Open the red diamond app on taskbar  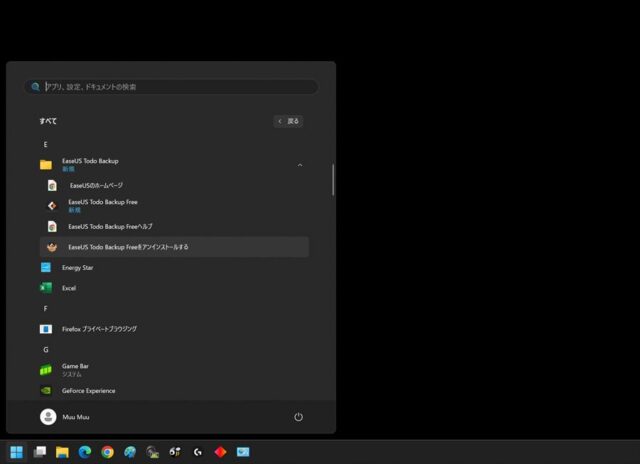point(220,452)
